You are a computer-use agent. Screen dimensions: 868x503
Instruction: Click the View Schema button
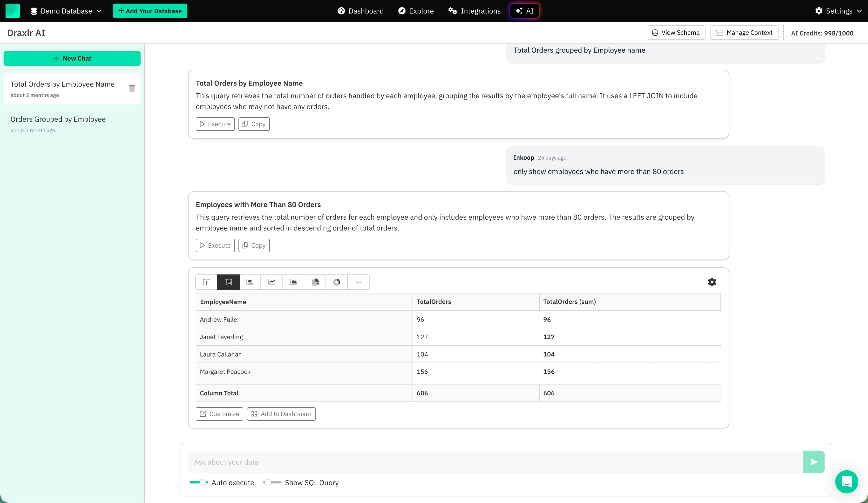point(676,33)
